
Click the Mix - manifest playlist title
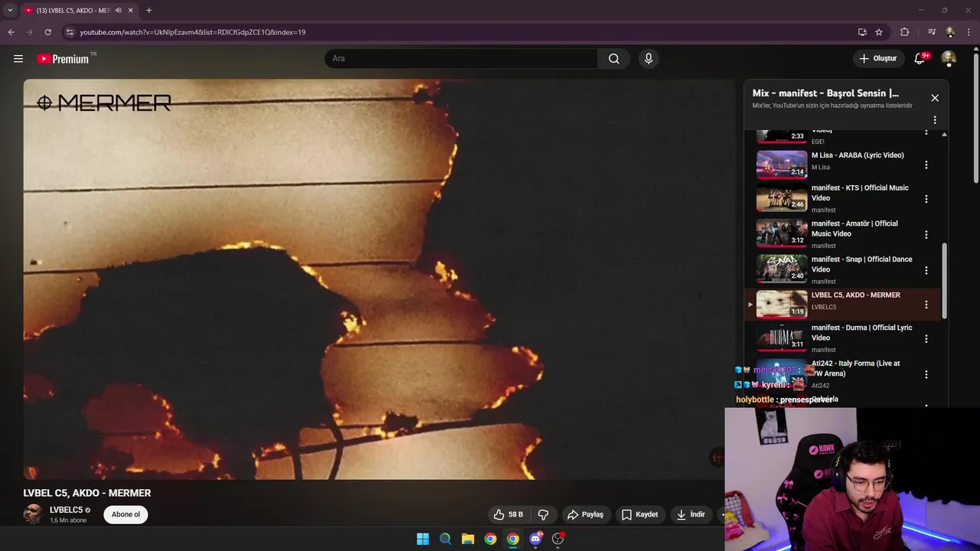(x=826, y=93)
